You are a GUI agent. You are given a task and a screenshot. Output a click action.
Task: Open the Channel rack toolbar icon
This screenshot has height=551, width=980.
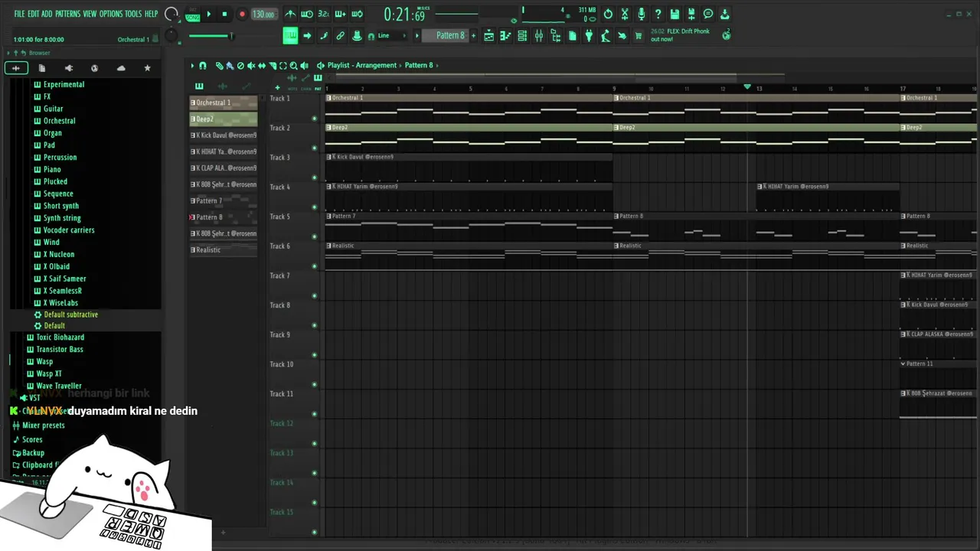[x=522, y=35]
